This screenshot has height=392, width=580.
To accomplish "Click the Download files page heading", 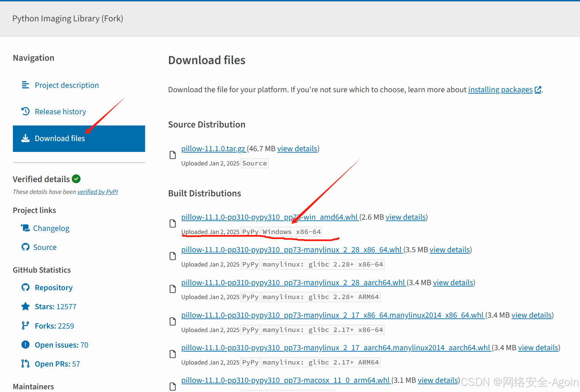I will click(x=207, y=60).
